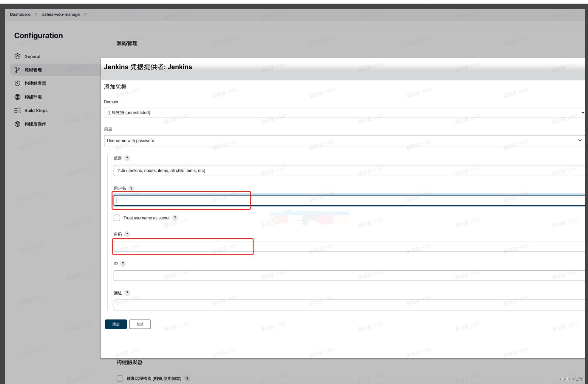Open help for 触发远程构建 option

[188, 379]
